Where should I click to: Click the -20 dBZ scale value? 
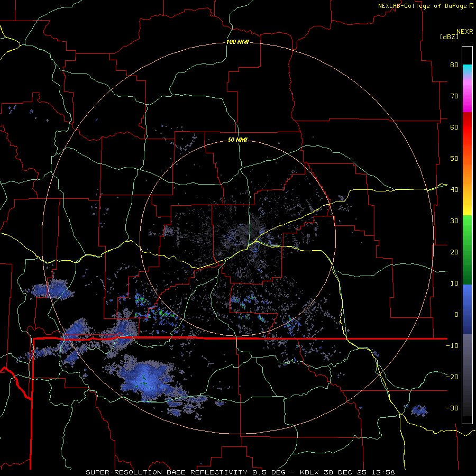(452, 377)
